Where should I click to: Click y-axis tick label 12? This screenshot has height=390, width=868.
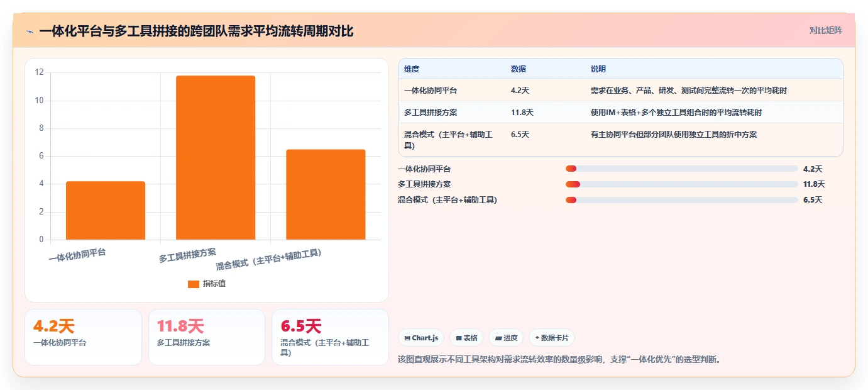[x=39, y=72]
